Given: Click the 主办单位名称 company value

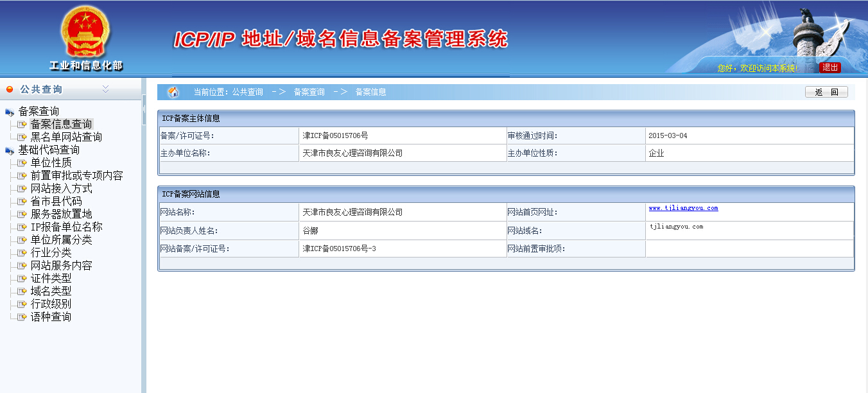Looking at the screenshot, I should click(x=352, y=153).
